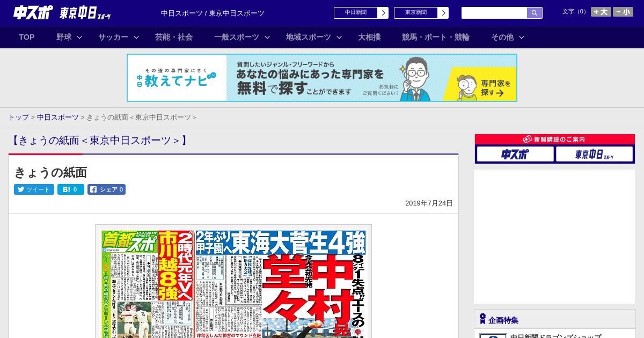Share on Facebook シェア button

[x=107, y=189]
